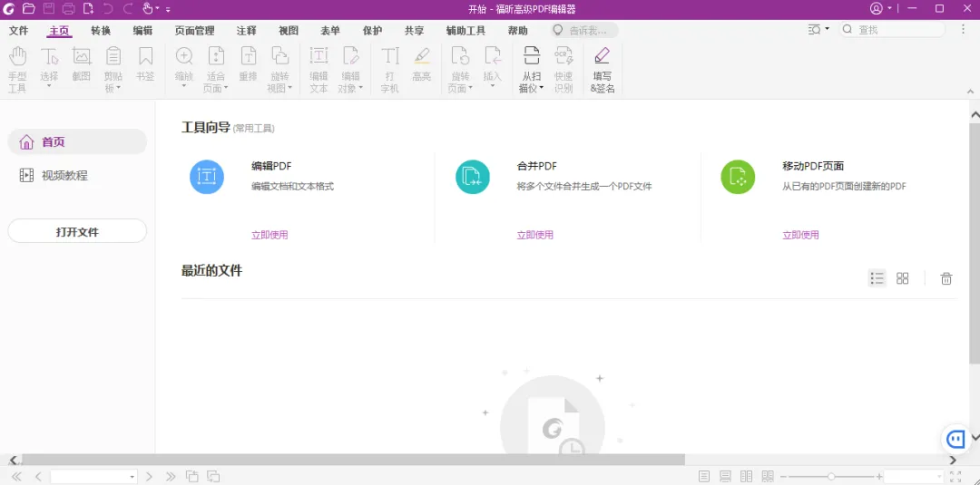Click the Undo arrow in title bar
The image size is (980, 485).
pos(107,9)
